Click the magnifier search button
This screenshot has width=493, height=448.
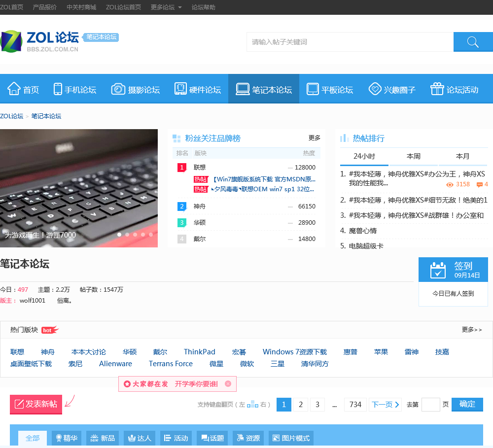pyautogui.click(x=473, y=42)
